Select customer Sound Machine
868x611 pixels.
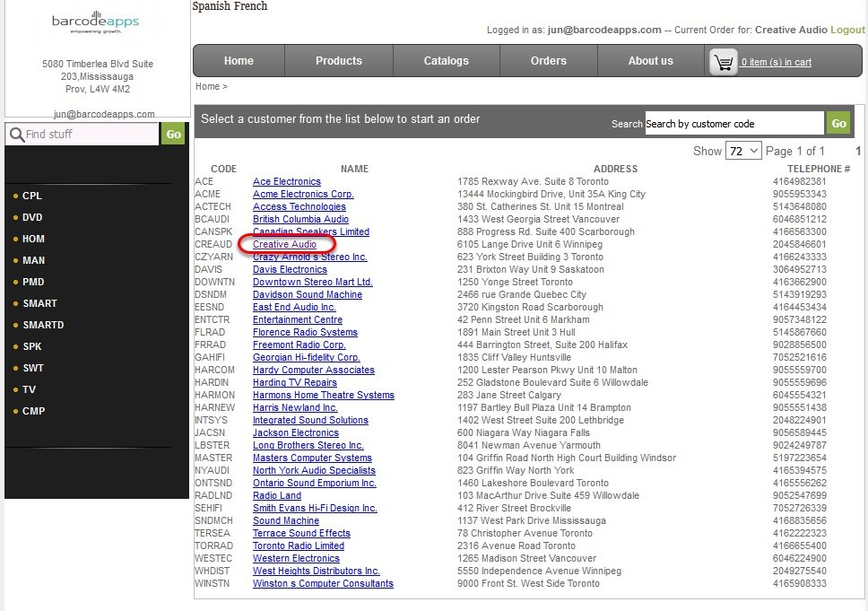286,520
